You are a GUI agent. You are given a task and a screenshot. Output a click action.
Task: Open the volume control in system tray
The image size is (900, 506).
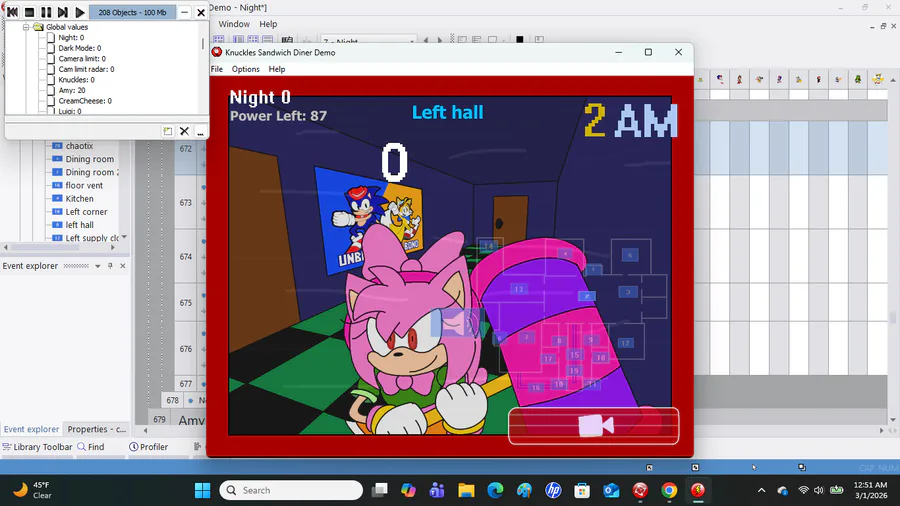[819, 491]
